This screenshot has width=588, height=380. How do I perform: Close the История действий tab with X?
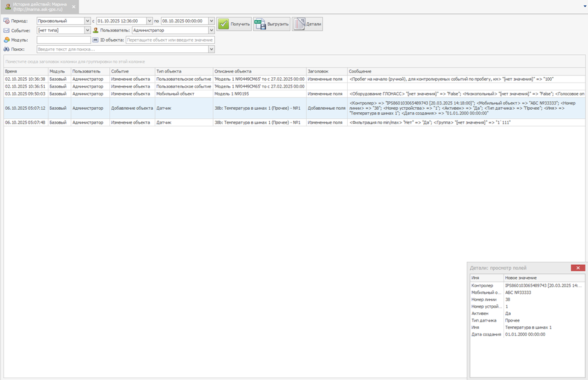(x=74, y=7)
